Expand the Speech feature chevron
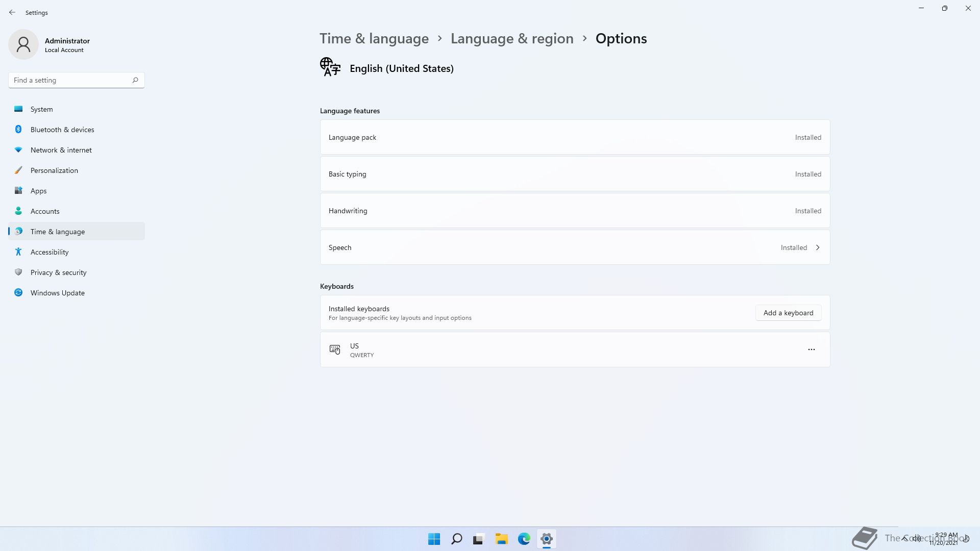This screenshot has width=980, height=551. [x=818, y=247]
